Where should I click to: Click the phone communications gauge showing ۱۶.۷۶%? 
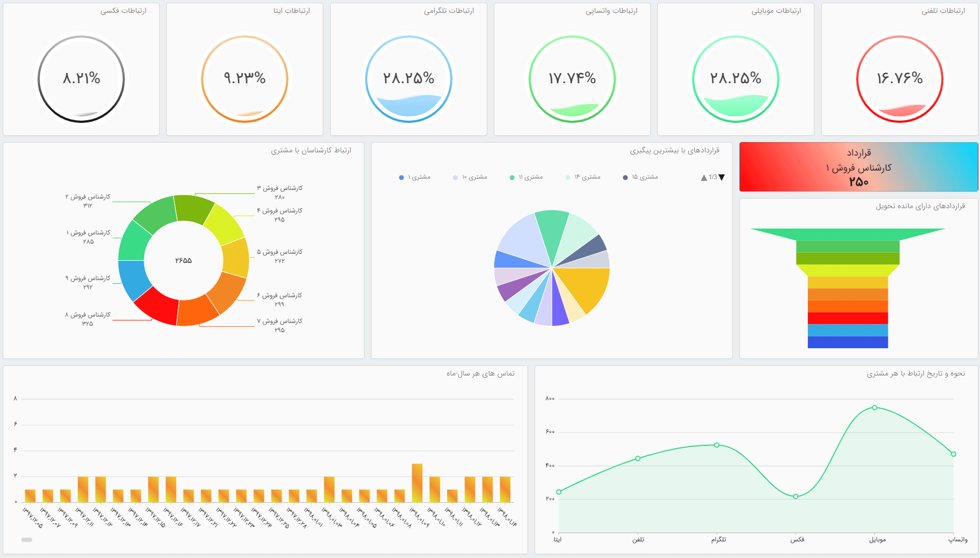point(900,79)
